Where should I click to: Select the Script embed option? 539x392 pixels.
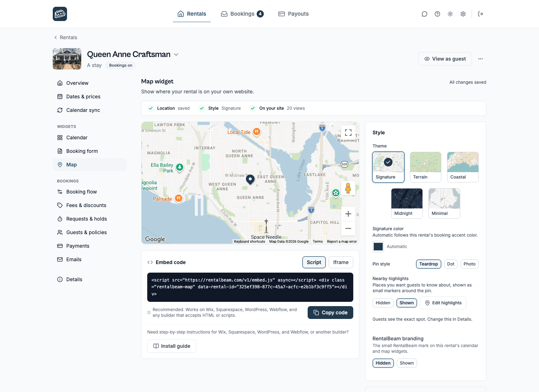[x=314, y=262]
